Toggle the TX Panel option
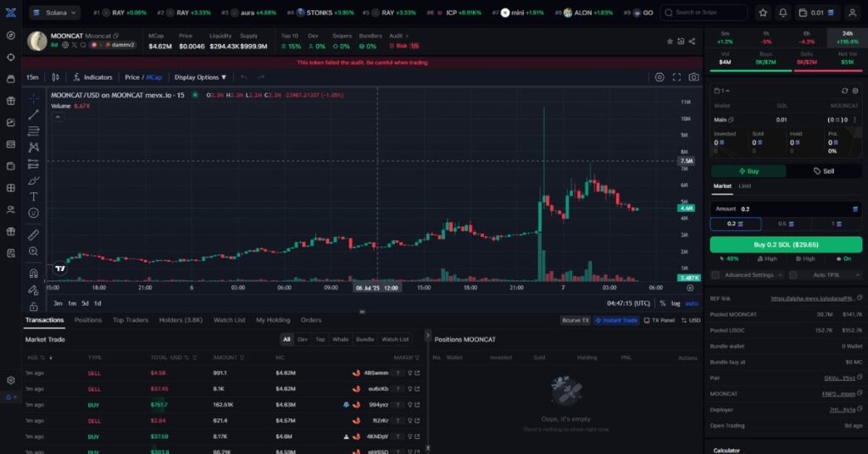 click(x=659, y=320)
